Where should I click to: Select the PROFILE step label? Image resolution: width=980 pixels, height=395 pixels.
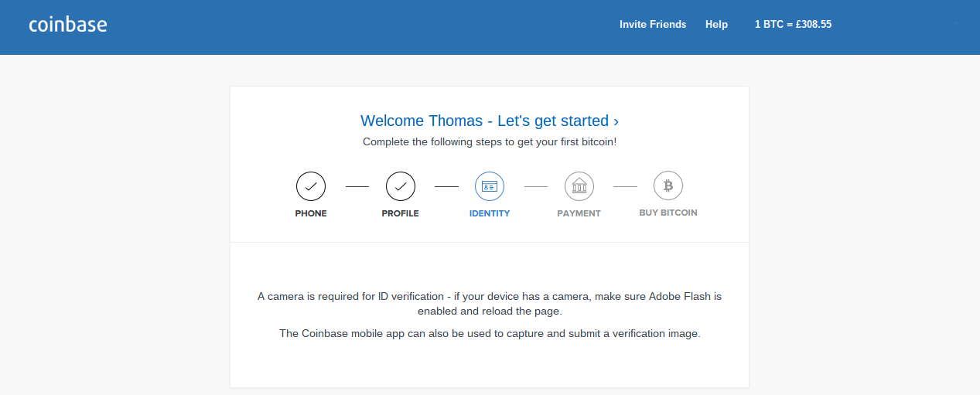click(400, 213)
